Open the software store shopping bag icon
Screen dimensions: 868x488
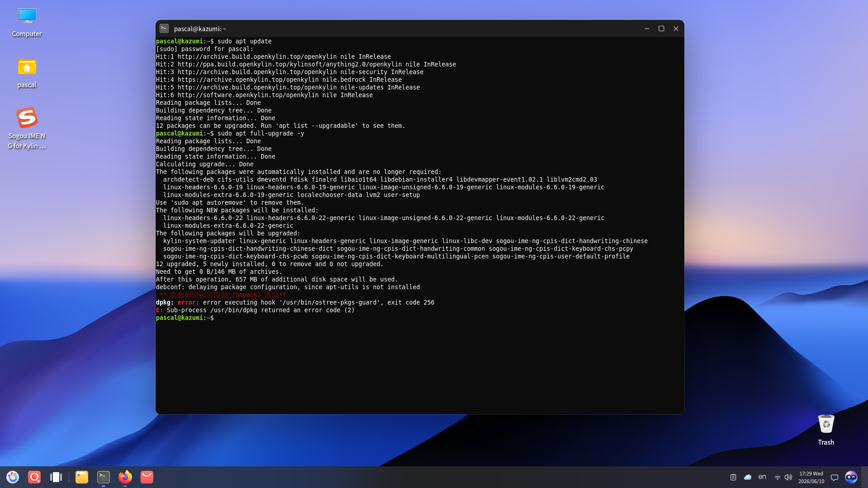click(147, 477)
